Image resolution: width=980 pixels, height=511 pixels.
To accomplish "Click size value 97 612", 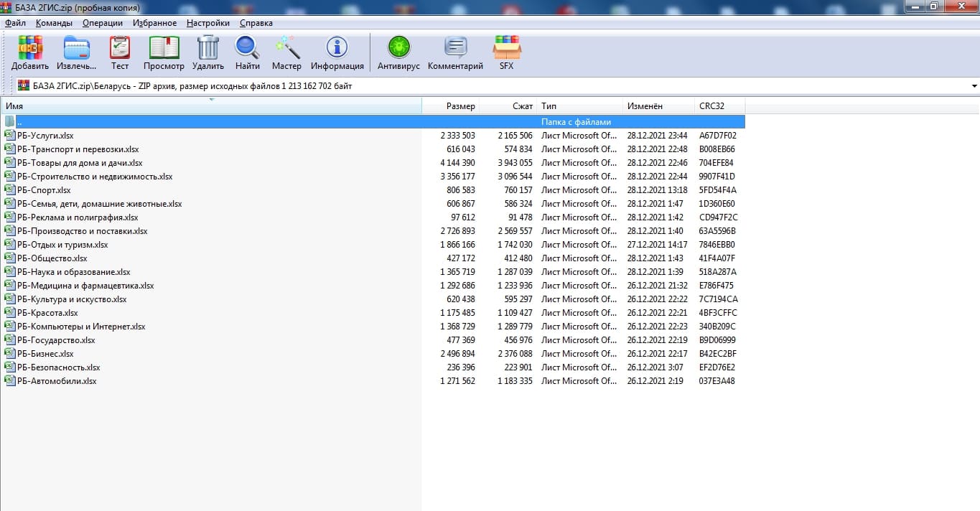I will coord(462,217).
